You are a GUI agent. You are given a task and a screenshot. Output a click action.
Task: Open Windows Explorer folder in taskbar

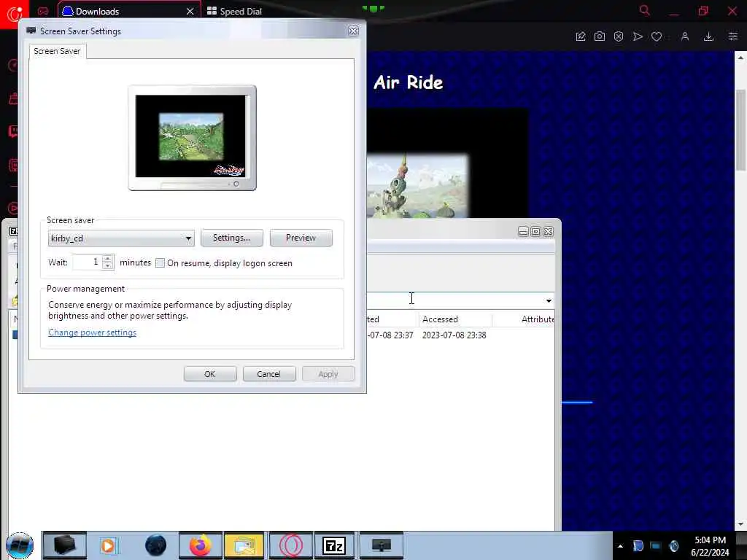244,545
